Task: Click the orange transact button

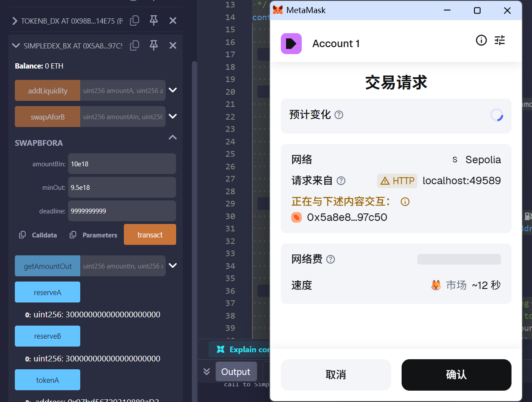Action: pos(150,235)
